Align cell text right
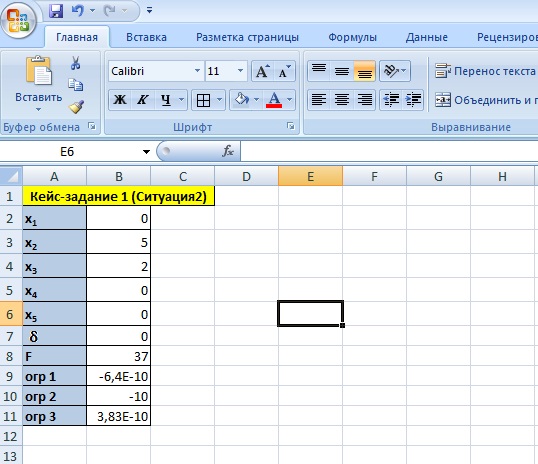The image size is (538, 464). (364, 100)
